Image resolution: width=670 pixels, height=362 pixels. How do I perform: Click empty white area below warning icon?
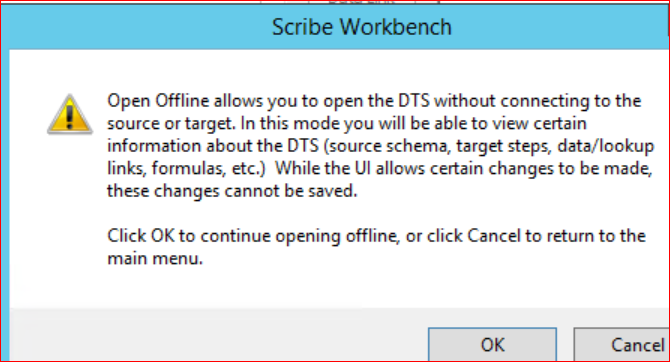58,214
